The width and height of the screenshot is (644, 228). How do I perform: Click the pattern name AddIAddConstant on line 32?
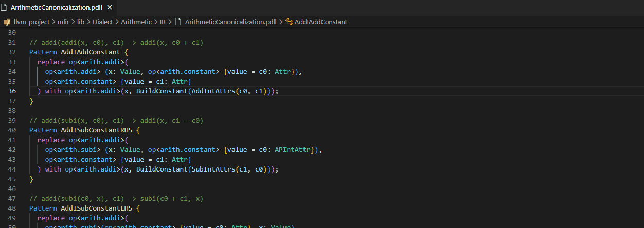click(91, 52)
